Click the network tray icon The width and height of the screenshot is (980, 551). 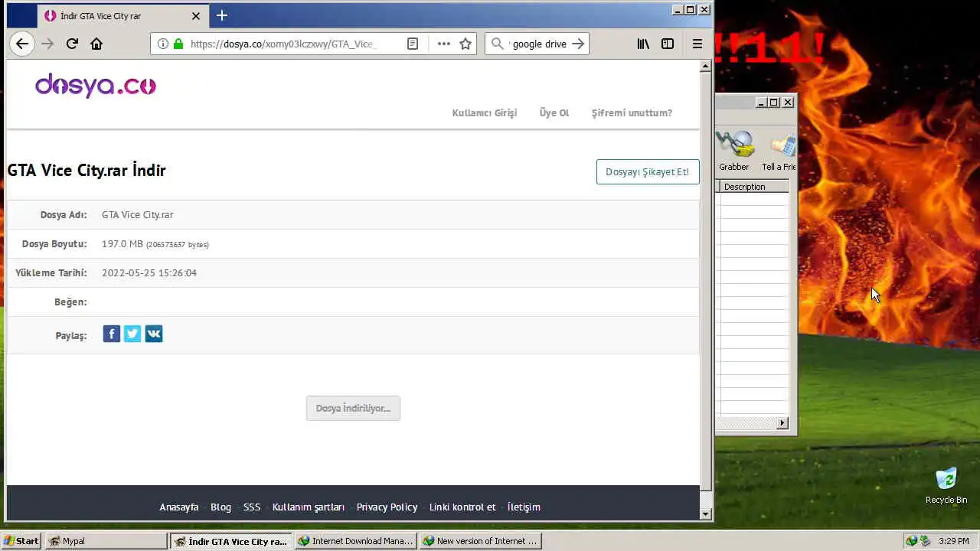pyautogui.click(x=925, y=541)
